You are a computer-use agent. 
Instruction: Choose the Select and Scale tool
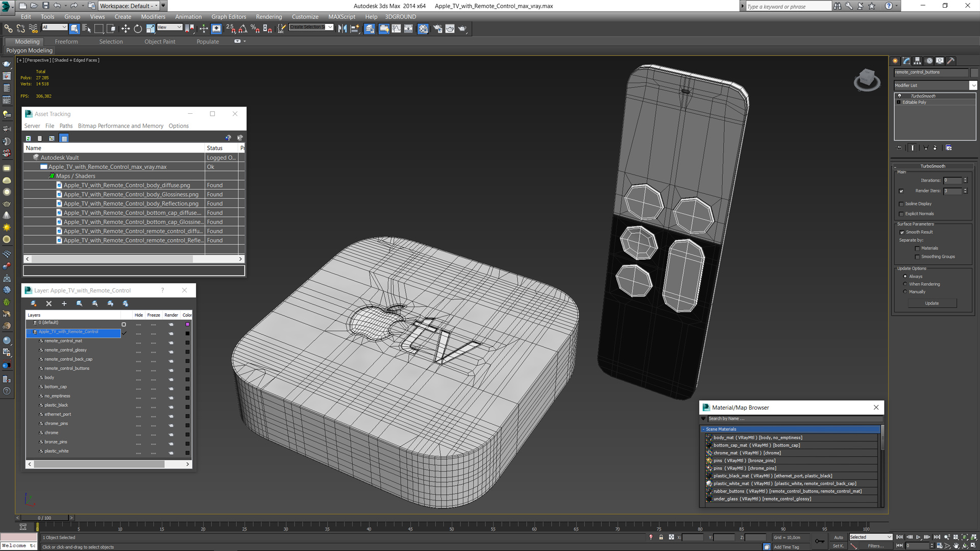[x=150, y=29]
